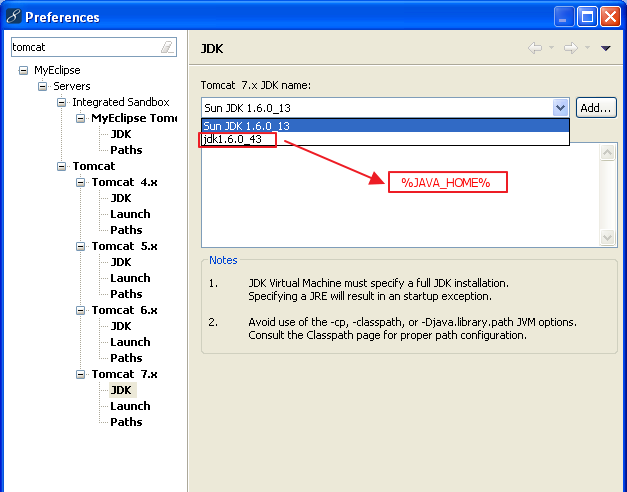
Task: Open Paths under Tomcat 4.x
Action: pos(126,230)
